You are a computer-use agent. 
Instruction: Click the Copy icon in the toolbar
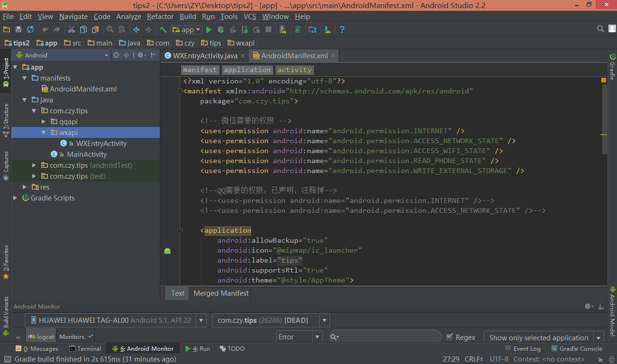click(83, 29)
